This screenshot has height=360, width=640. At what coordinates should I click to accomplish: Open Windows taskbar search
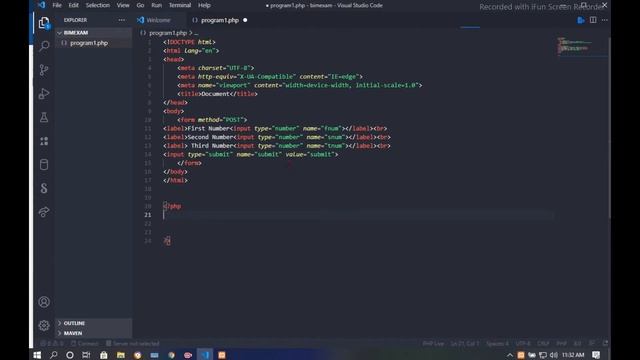click(x=53, y=355)
